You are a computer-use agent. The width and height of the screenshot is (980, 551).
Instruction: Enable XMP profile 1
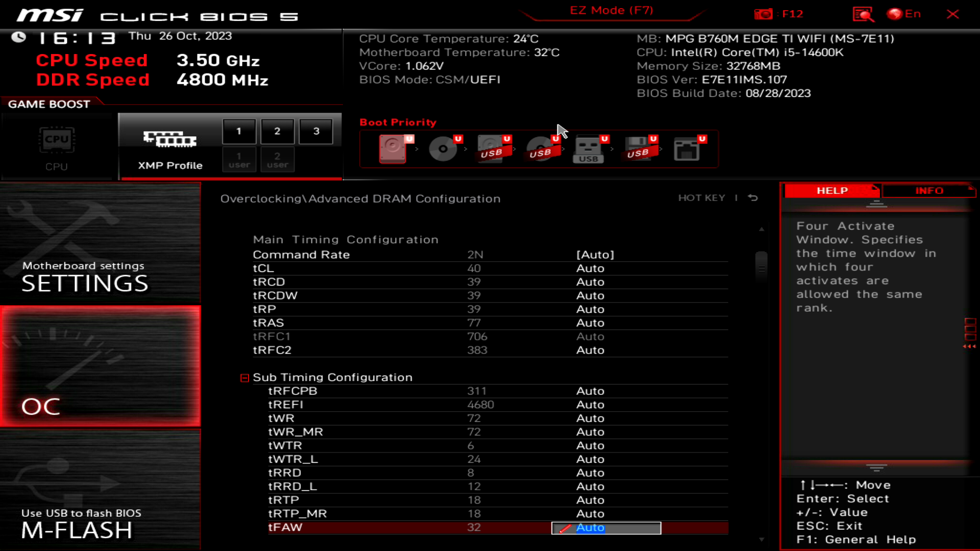[239, 131]
